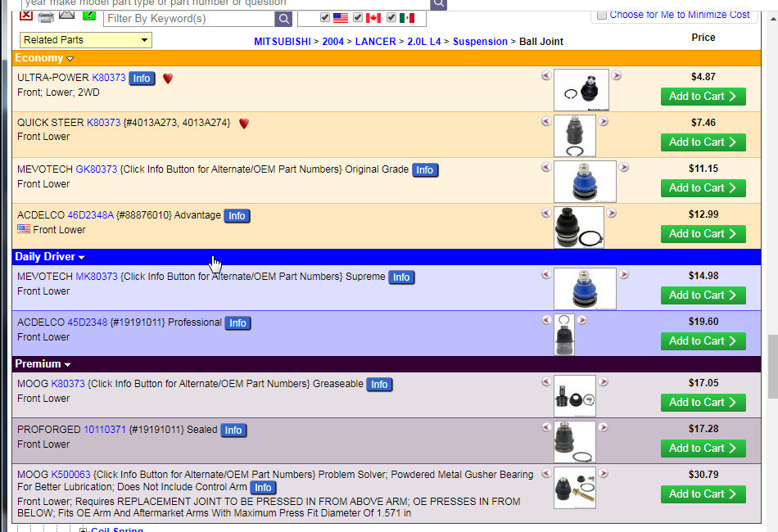Image resolution: width=778 pixels, height=532 pixels.
Task: Click the printer icon
Action: click(46, 17)
